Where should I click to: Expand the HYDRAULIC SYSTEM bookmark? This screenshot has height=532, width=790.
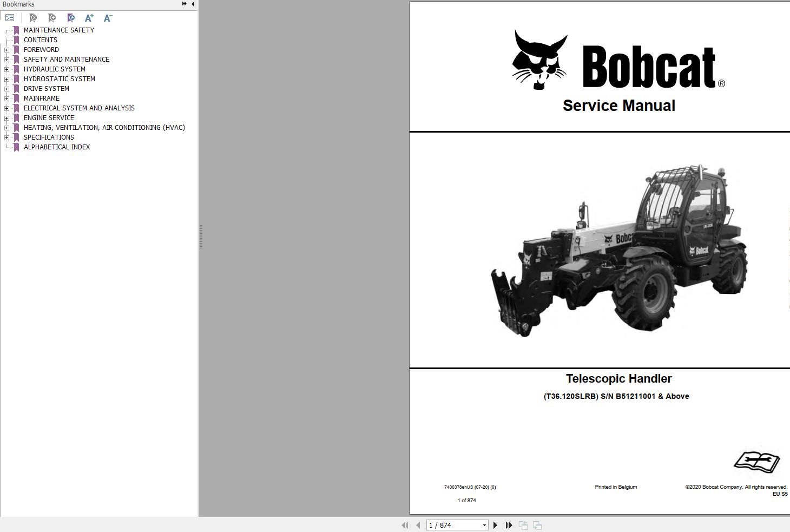click(x=6, y=69)
